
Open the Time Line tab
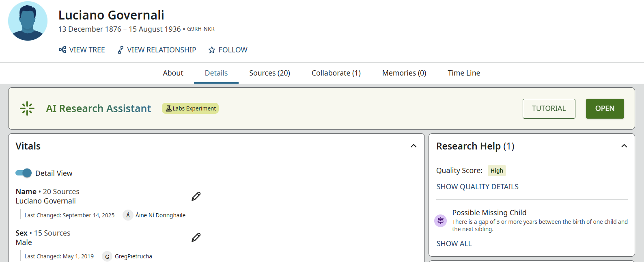pyautogui.click(x=464, y=73)
